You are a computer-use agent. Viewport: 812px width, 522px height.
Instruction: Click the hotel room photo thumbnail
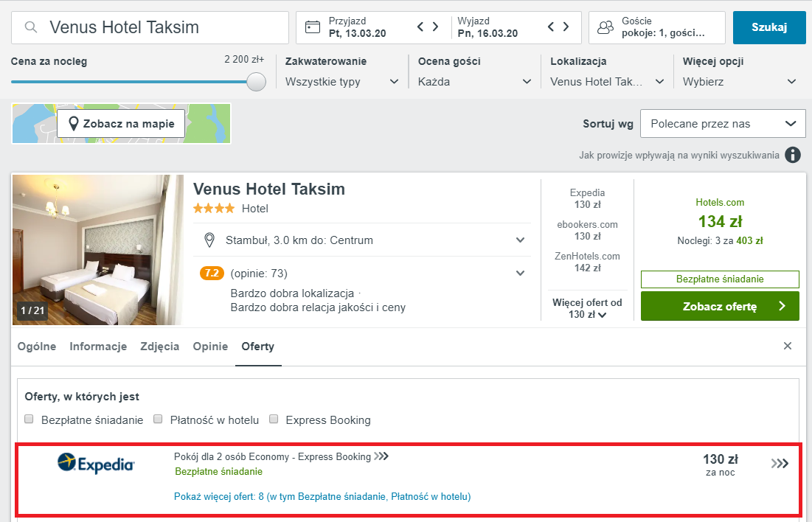point(97,250)
